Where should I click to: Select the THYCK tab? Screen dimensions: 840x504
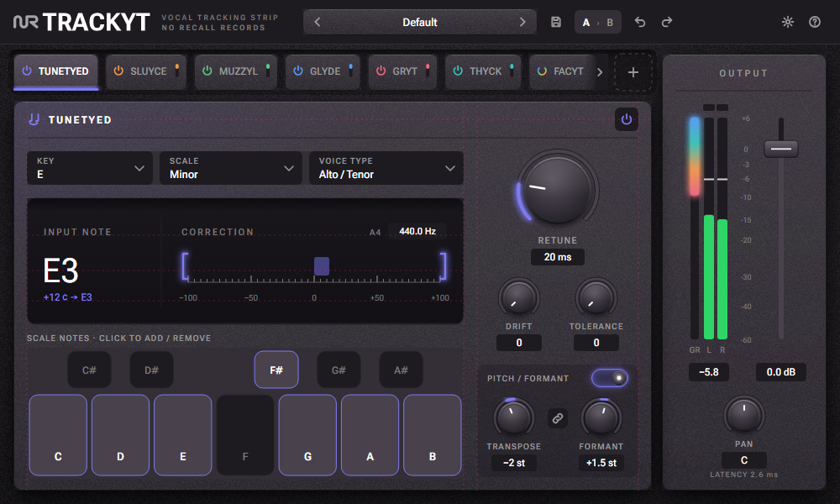(483, 71)
